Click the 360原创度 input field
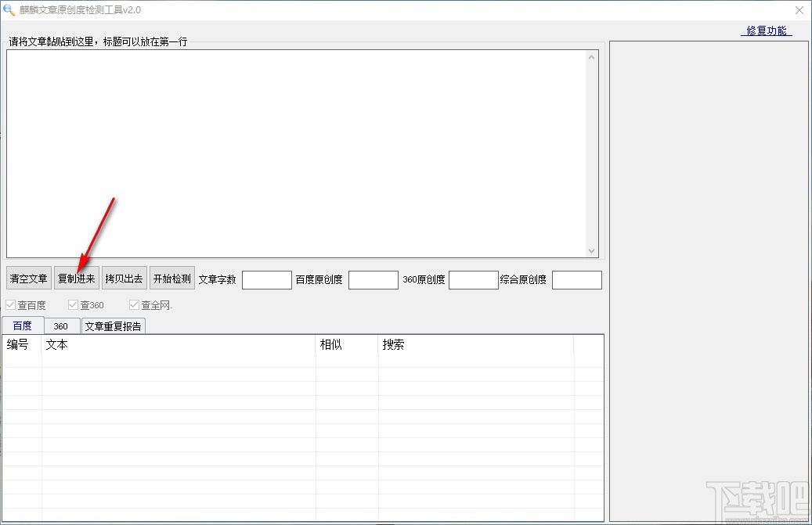The image size is (812, 525). 473,280
